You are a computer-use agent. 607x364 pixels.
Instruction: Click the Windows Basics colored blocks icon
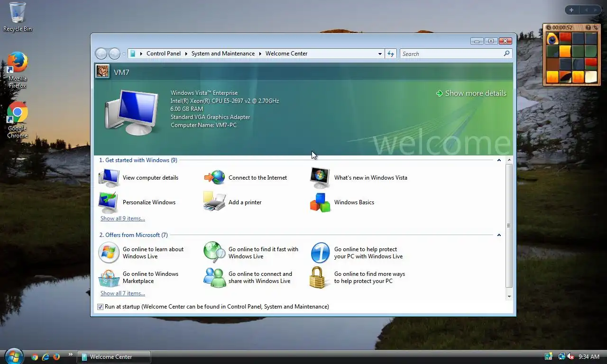pyautogui.click(x=320, y=202)
